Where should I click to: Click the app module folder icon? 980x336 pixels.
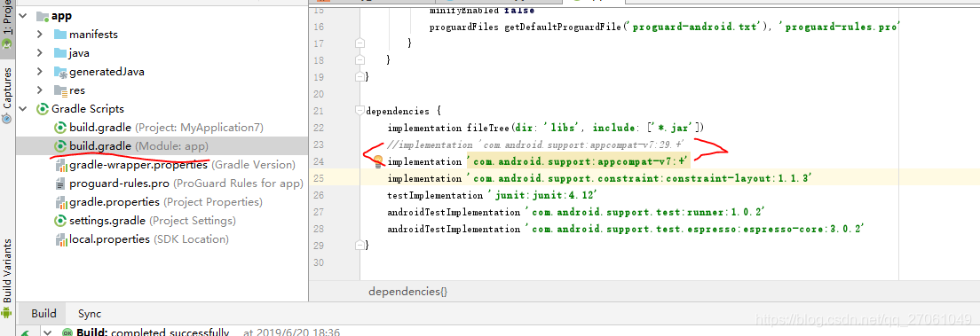point(43,16)
